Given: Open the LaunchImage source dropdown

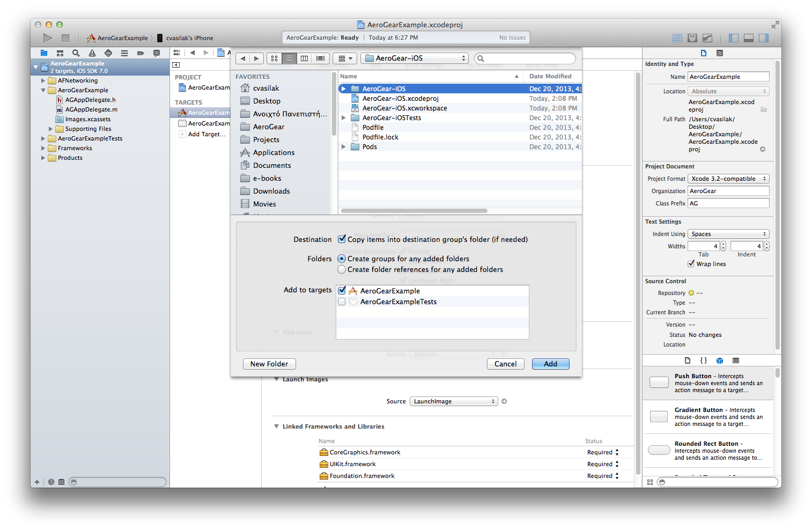Looking at the screenshot, I should (454, 401).
